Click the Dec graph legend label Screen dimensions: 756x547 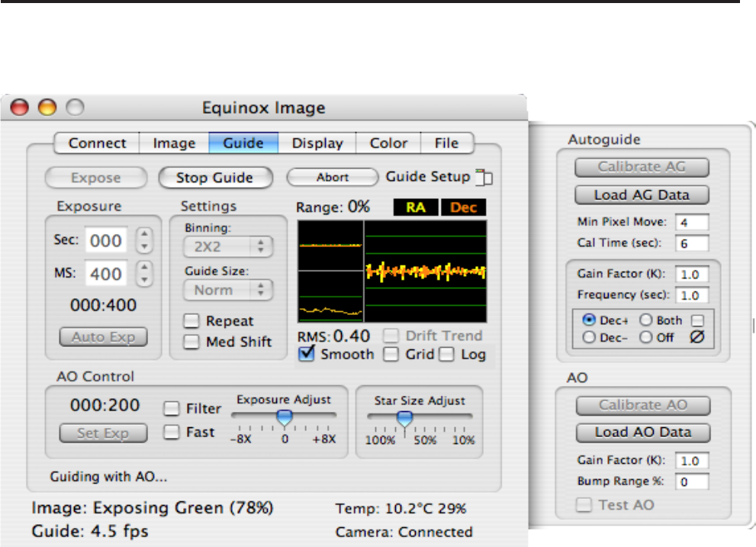pos(463,208)
